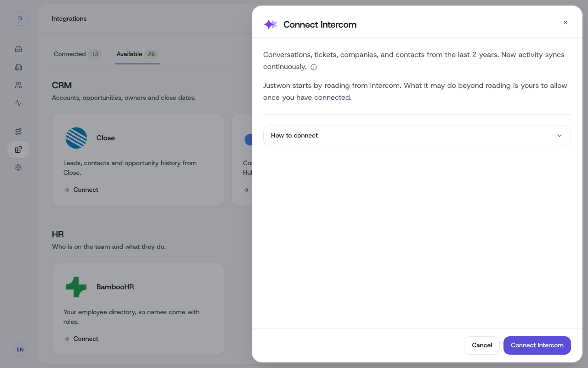
Task: Click the Close CRM logo
Action: [76, 138]
